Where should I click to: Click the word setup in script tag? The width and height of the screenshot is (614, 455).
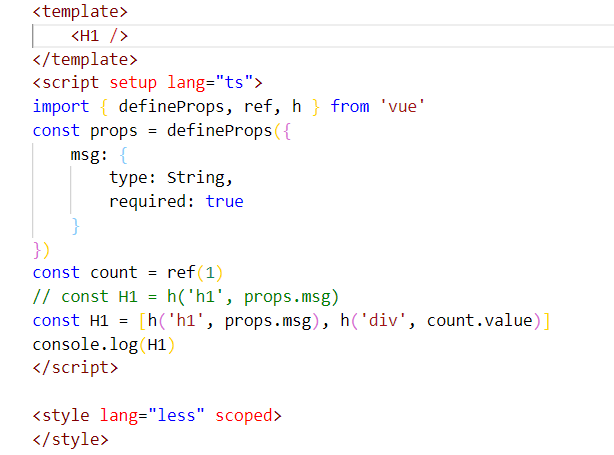pos(133,83)
